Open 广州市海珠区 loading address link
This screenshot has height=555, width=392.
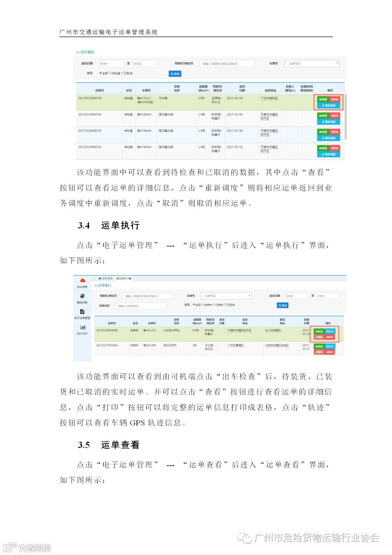click(x=269, y=98)
